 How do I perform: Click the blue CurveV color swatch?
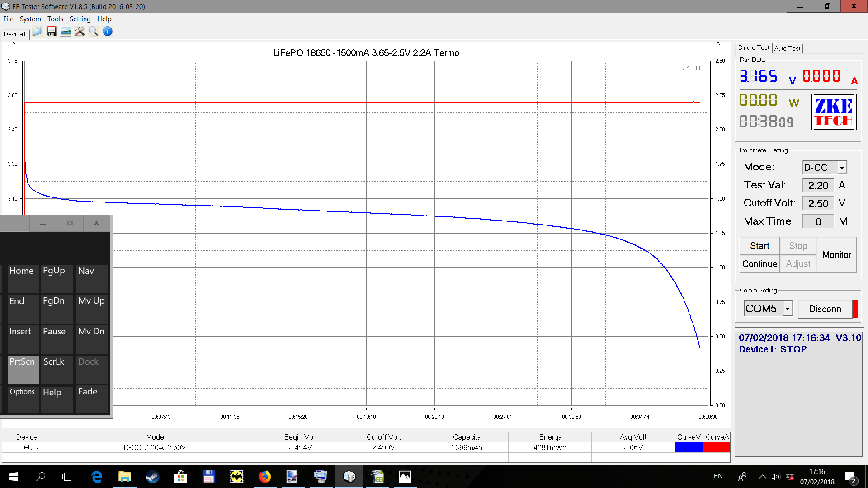click(x=689, y=447)
